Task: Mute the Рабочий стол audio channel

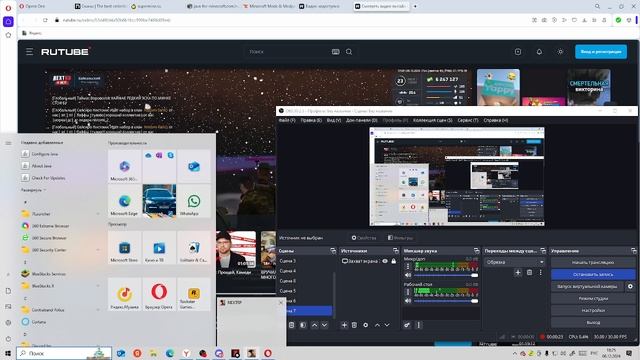Action: tap(408, 301)
